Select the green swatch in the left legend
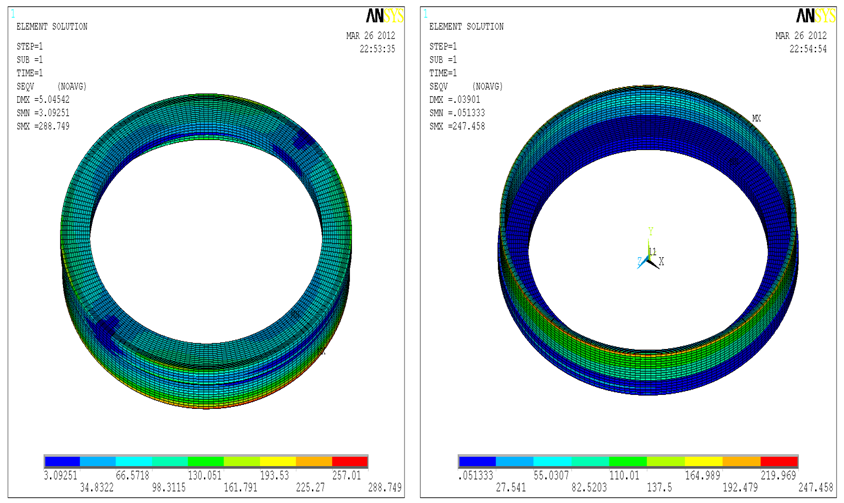Viewport: 844px width, 503px height. point(205,462)
